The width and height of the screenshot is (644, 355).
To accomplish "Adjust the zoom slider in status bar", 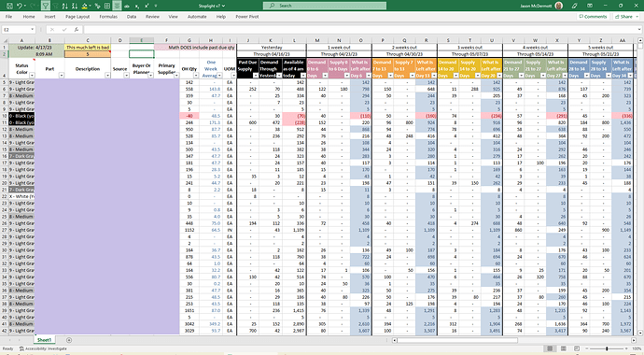I will click(607, 348).
